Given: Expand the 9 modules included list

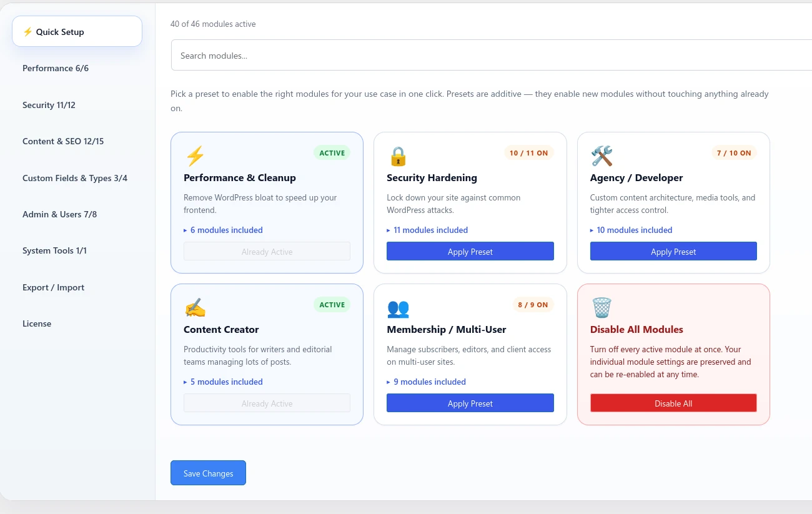Looking at the screenshot, I should click(426, 382).
